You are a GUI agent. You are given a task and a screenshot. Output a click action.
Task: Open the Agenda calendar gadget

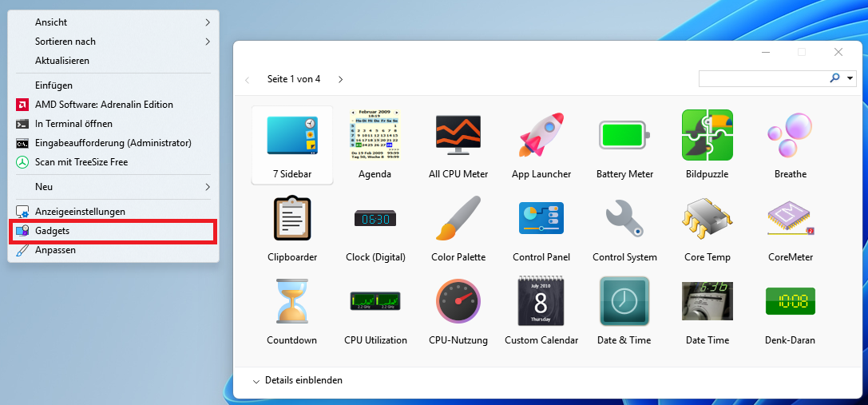click(375, 135)
